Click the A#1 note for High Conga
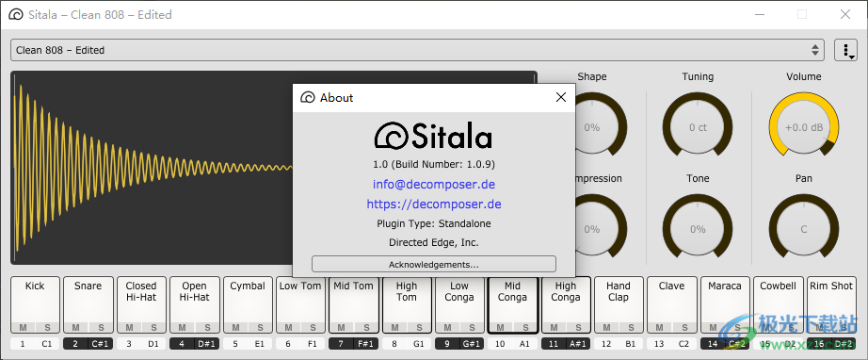This screenshot has height=360, width=868. 578,344
